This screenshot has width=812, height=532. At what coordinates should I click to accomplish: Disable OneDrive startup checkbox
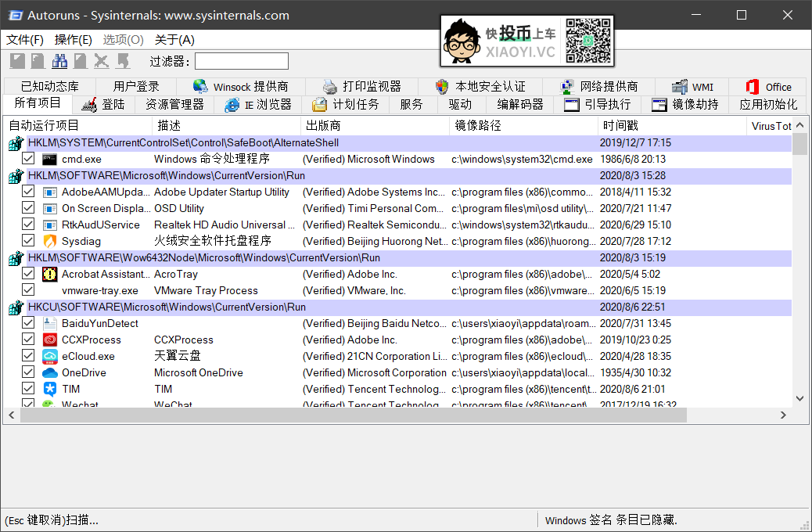[28, 372]
